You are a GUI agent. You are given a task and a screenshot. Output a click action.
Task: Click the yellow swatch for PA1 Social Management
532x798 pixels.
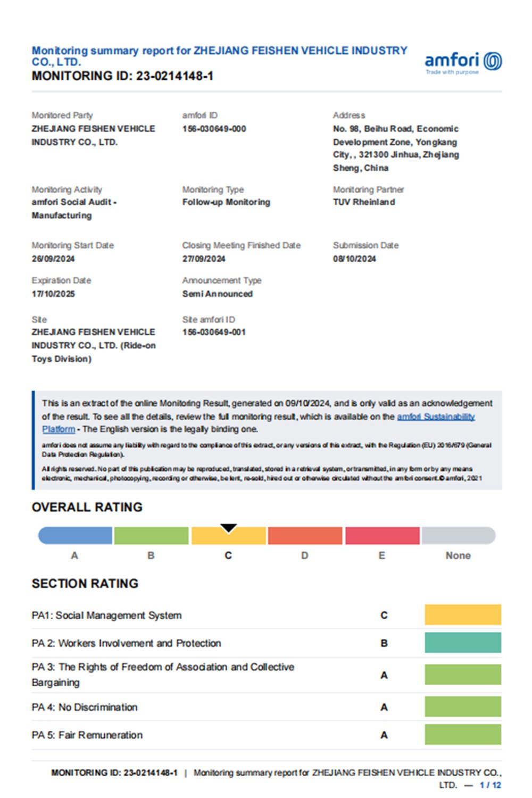462,614
